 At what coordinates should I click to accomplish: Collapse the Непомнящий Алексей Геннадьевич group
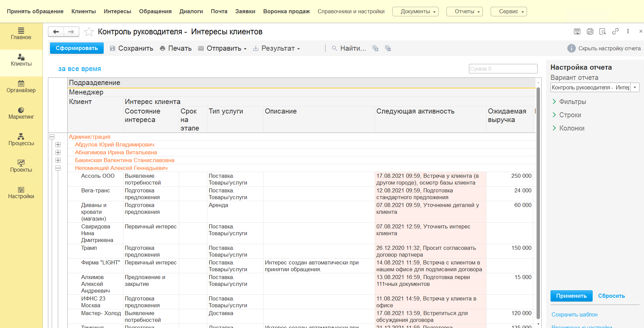click(58, 168)
